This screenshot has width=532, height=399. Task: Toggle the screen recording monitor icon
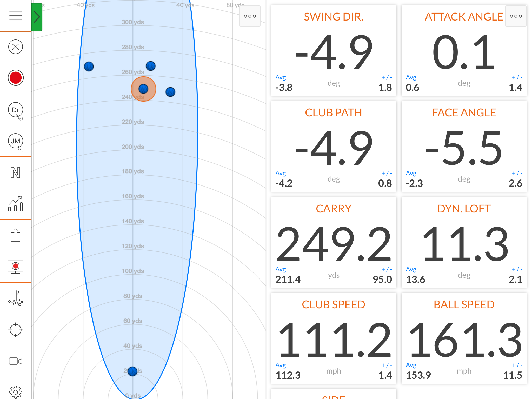16,267
